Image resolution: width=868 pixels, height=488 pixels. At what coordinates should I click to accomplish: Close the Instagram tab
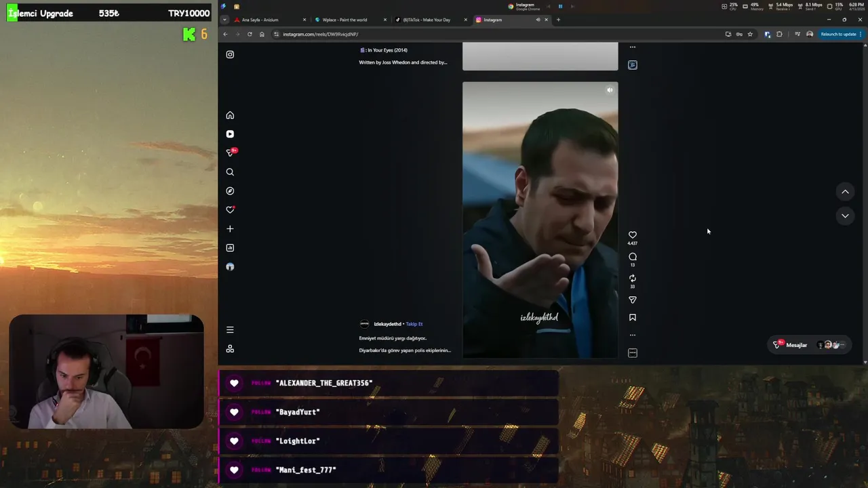coord(546,20)
